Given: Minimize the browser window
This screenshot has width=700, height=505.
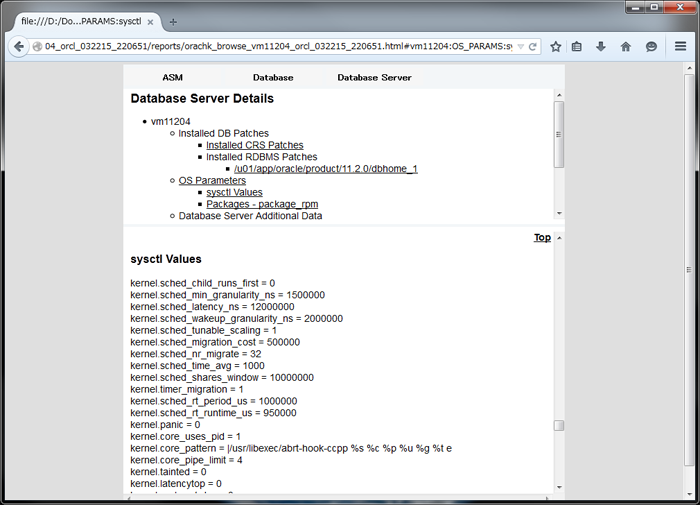Looking at the screenshot, I should tap(635, 7).
